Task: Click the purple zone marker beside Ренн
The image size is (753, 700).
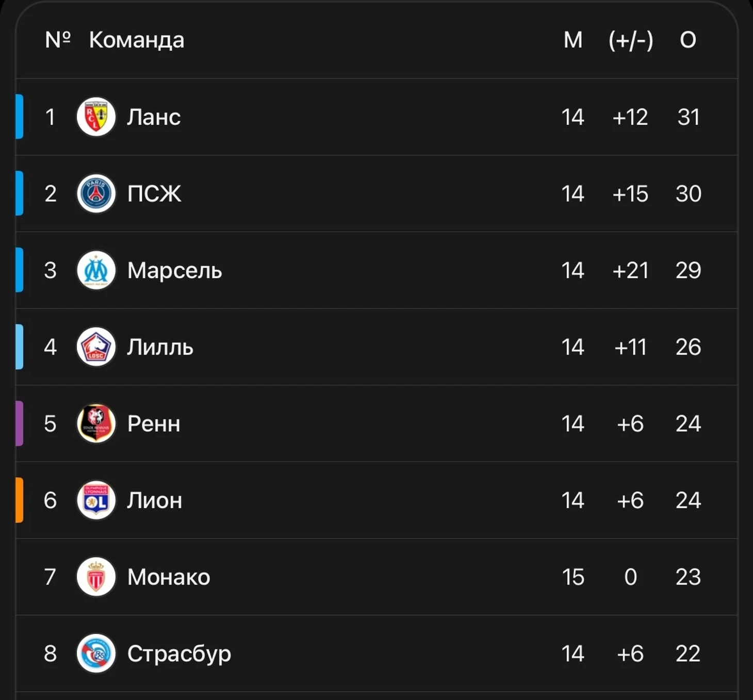Action: [20, 424]
